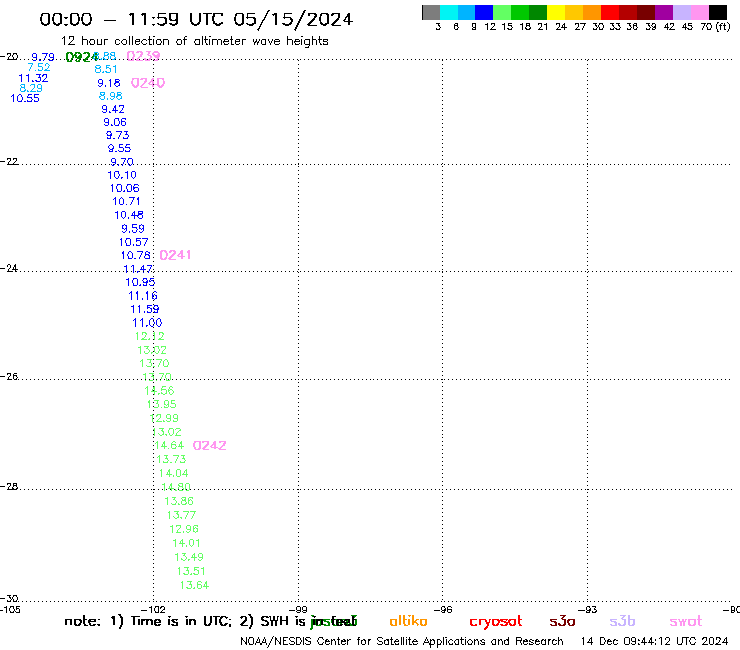This screenshot has height=650, width=740.
Task: Select the black swatch at the color bar's end
Action: (718, 12)
